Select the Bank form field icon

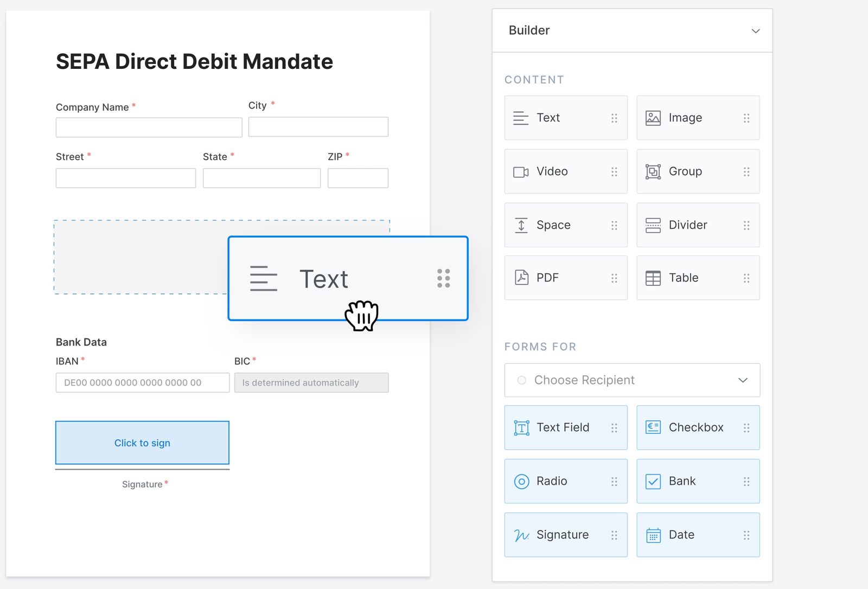tap(653, 481)
